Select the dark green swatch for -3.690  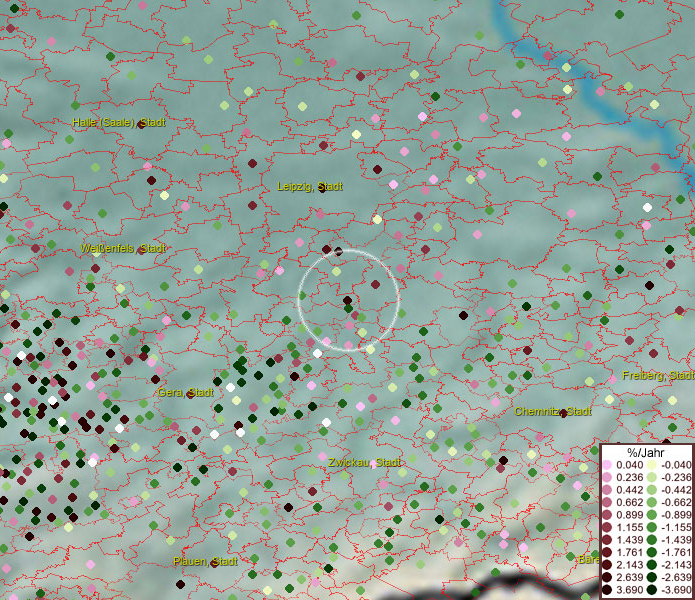[652, 590]
